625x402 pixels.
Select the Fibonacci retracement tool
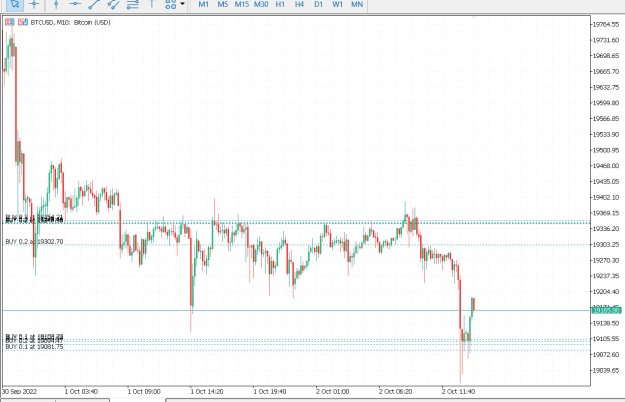[132, 4]
